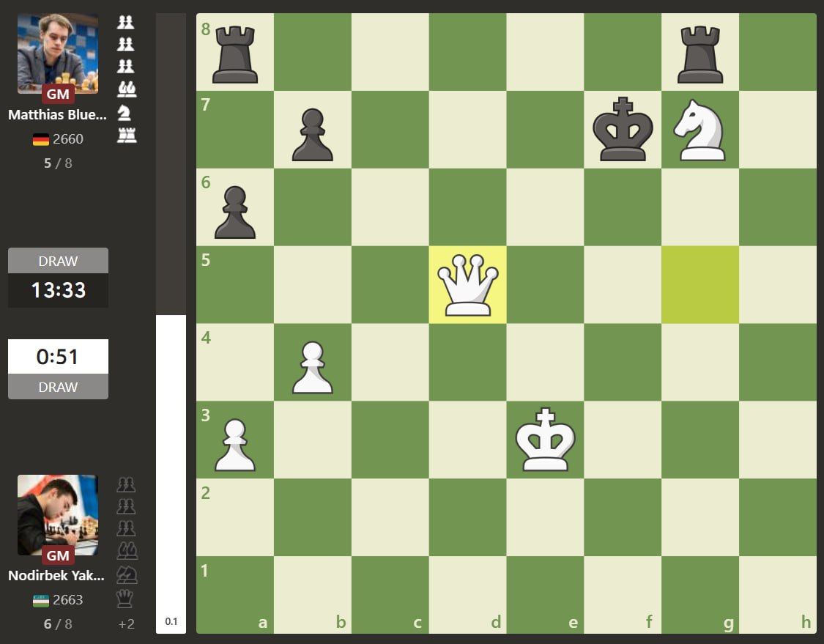Pick the black pawn on b7

coord(313,134)
